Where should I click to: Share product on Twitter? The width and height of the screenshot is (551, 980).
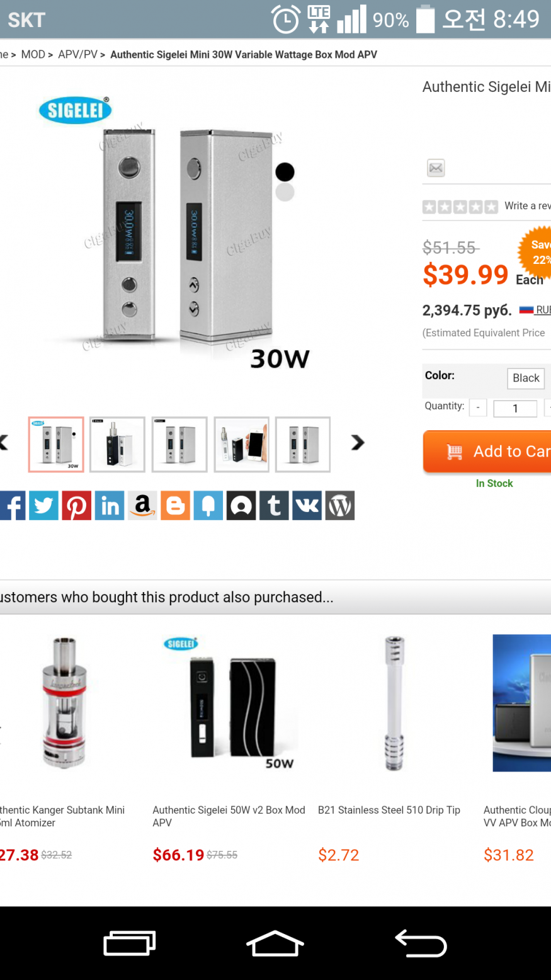coord(43,505)
